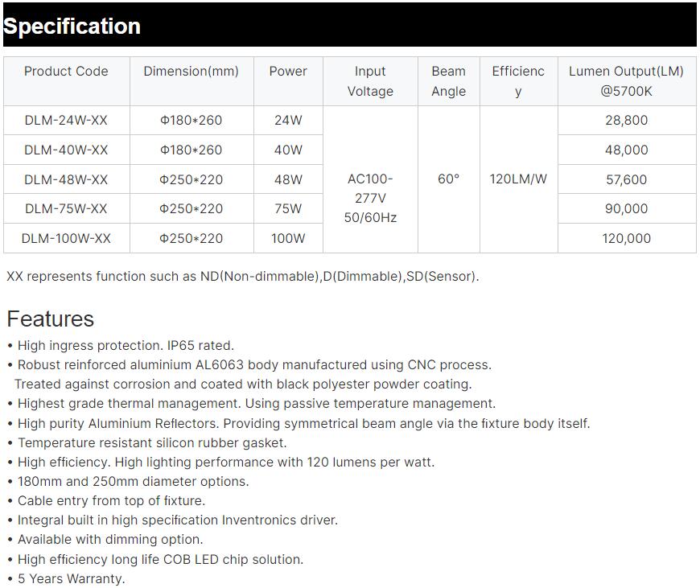Viewport: 700px width, 588px height.
Task: Click the AC100-277V input voltage cell
Action: click(370, 198)
